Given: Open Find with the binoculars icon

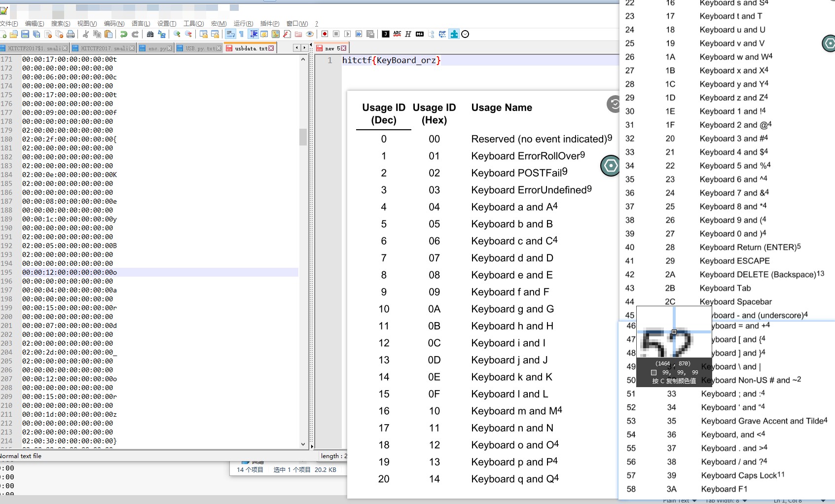Looking at the screenshot, I should [150, 34].
